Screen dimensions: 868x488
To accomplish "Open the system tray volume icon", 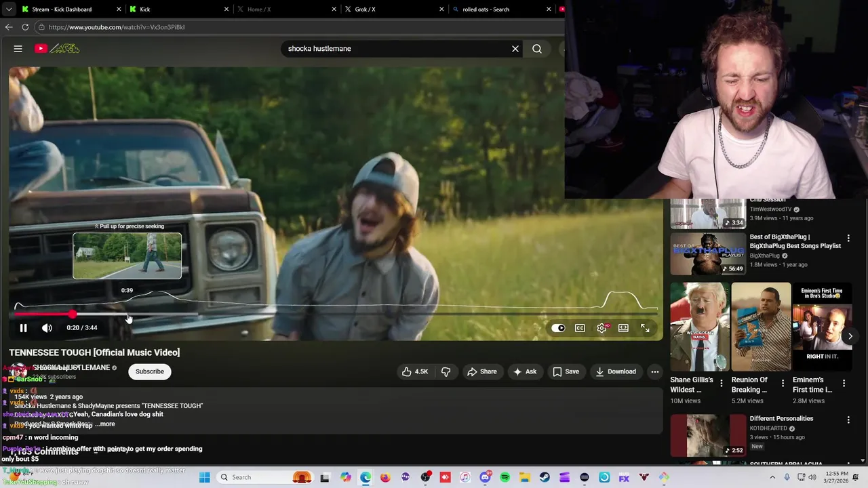I will (812, 477).
